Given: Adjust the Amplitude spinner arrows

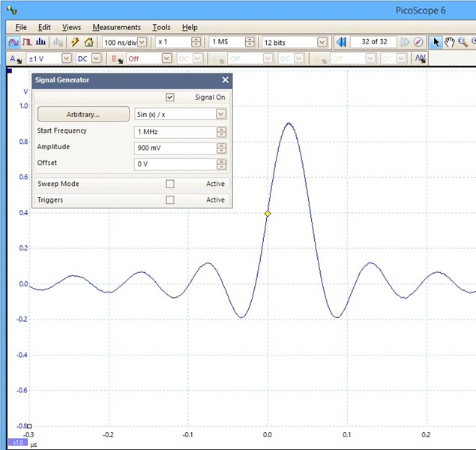Looking at the screenshot, I should (x=221, y=148).
